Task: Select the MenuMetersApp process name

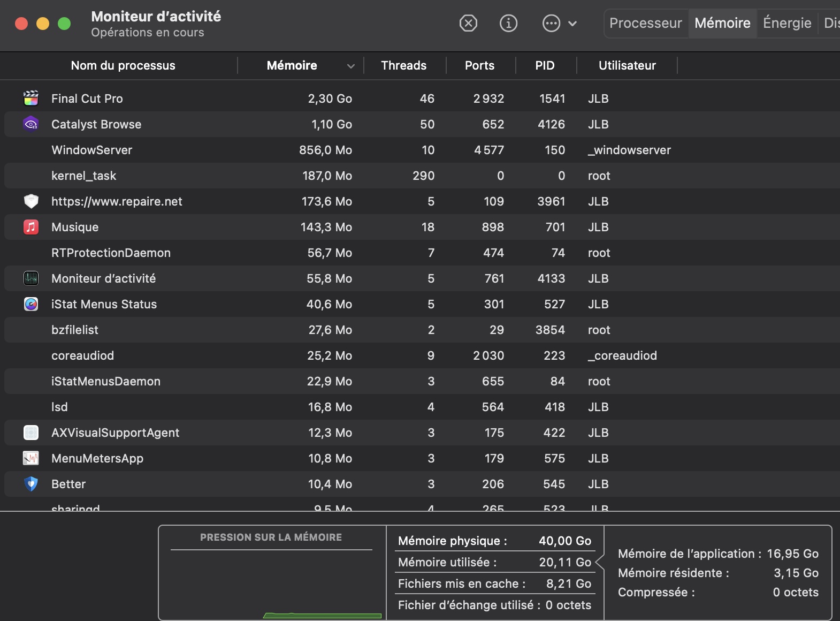Action: 97,458
